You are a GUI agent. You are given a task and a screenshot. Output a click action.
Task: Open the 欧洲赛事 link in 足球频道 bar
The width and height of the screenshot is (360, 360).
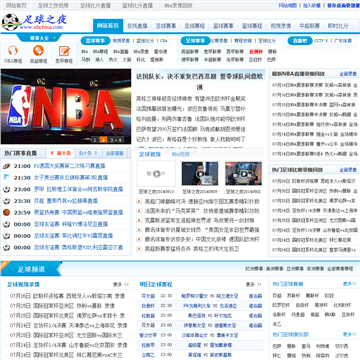click(254, 269)
